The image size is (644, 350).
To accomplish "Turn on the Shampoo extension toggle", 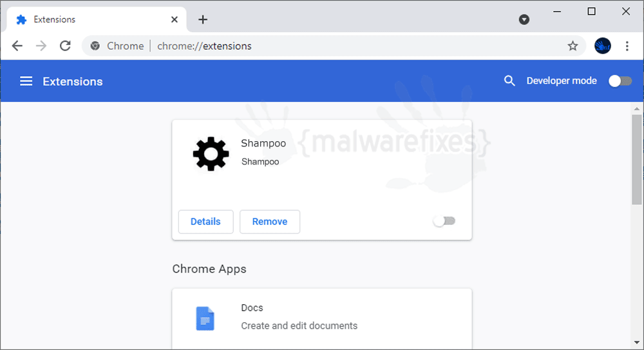I will pos(444,221).
